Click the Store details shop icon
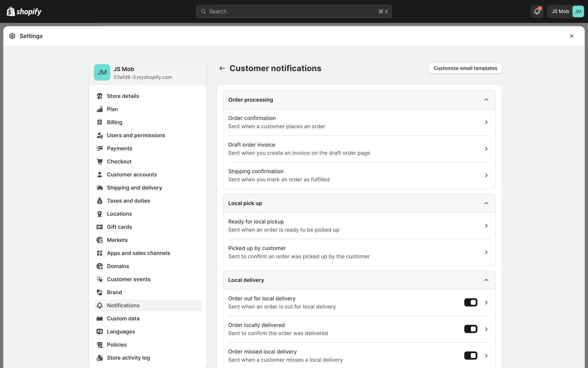Screen dimensions: 588x368 click(100, 96)
